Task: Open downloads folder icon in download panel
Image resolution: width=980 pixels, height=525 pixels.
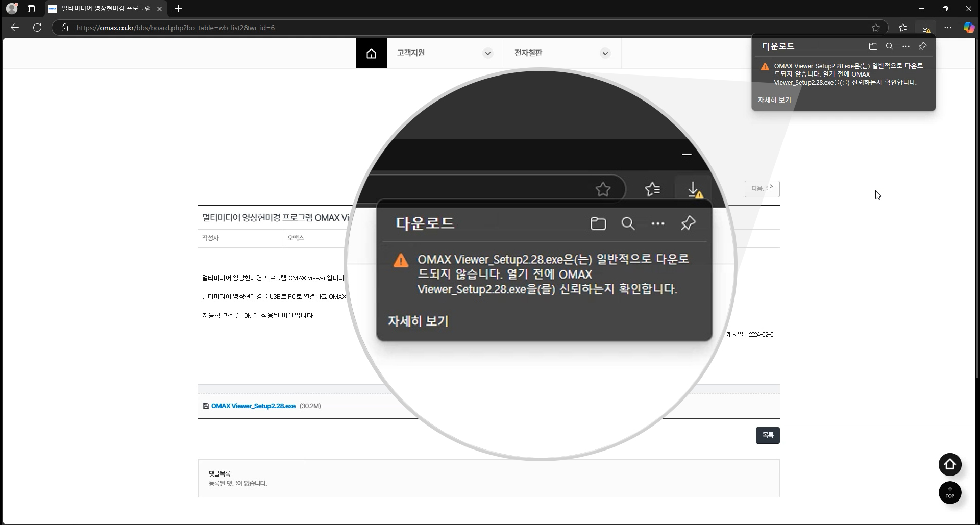Action: click(873, 46)
